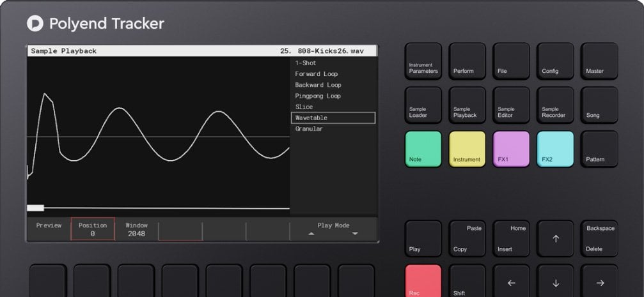Switch to the Sample Playback button
Image resolution: width=644 pixels, height=297 pixels.
coord(467,105)
